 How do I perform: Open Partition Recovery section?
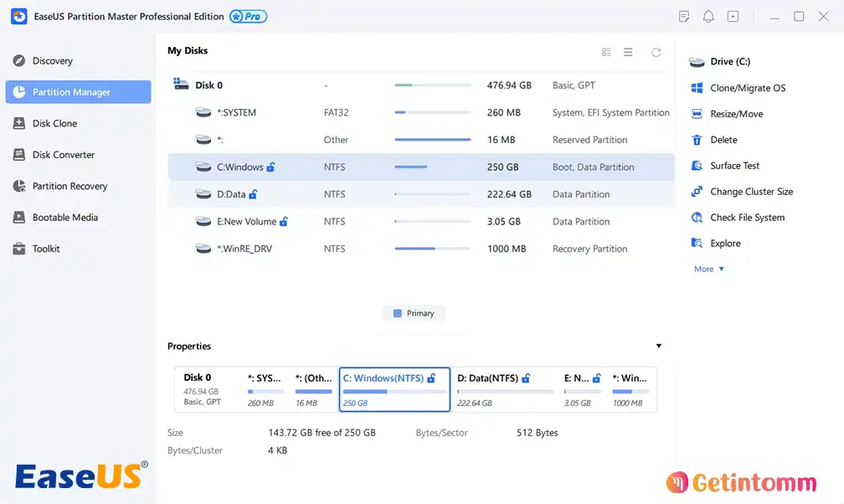click(60, 186)
